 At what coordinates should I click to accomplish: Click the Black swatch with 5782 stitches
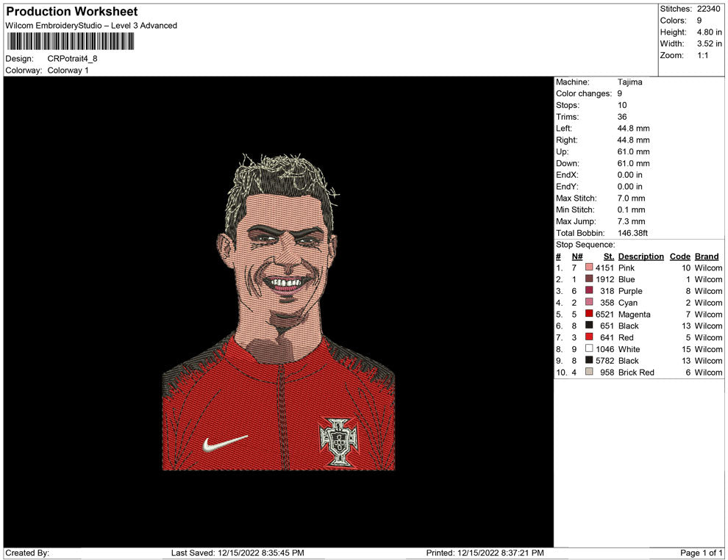[x=589, y=360]
